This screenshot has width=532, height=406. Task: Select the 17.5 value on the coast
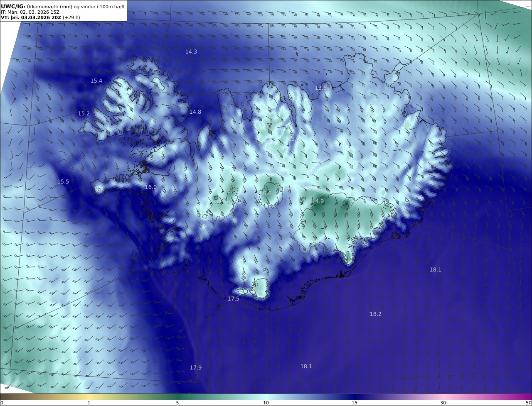(x=234, y=299)
